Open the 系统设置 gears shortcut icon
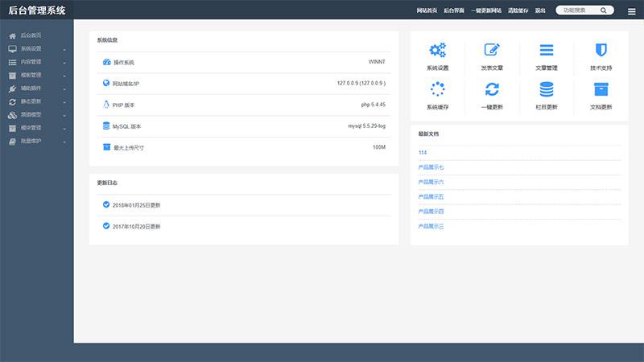Viewport: 644px width, 362px height. point(437,51)
